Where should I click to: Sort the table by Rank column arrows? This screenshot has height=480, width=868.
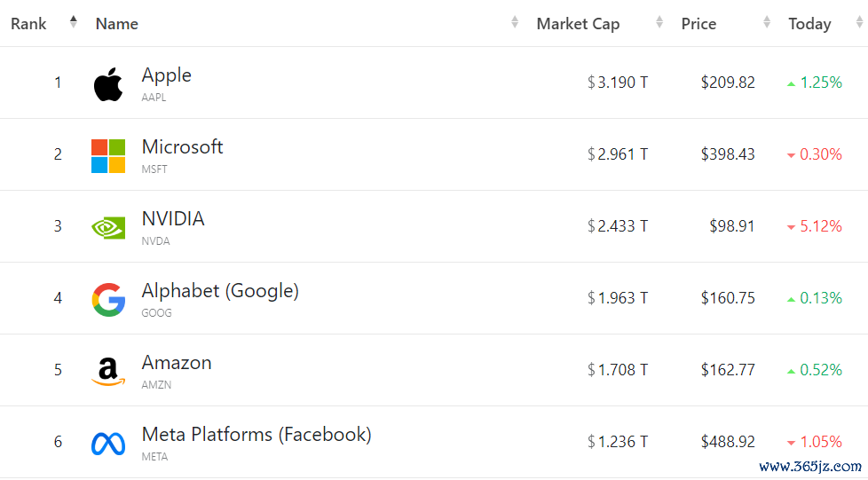74,22
